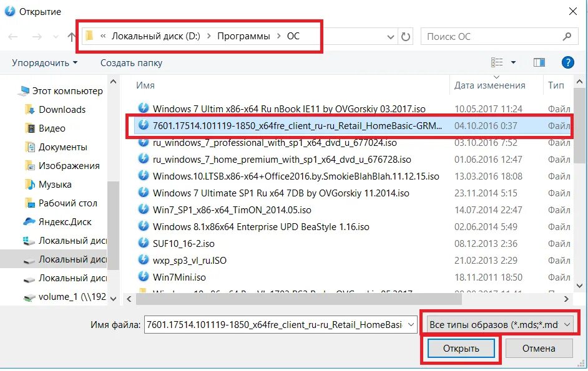Screen dimensions: 588x371
Task: Click the Открыть button
Action: click(x=461, y=349)
